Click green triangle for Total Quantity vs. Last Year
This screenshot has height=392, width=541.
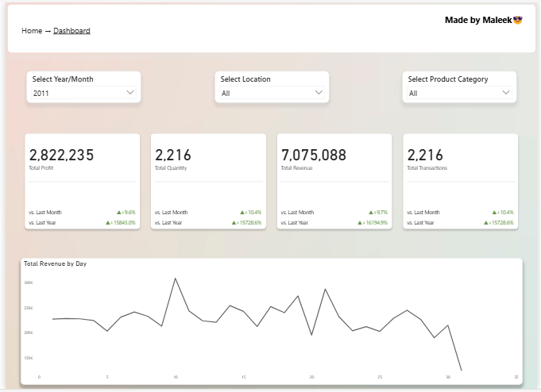[x=235, y=223]
